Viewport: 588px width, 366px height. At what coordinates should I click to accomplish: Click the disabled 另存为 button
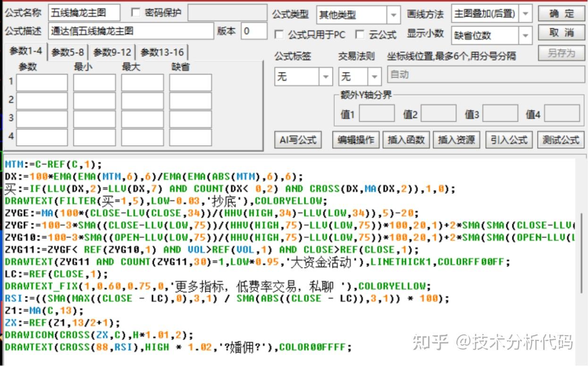562,53
